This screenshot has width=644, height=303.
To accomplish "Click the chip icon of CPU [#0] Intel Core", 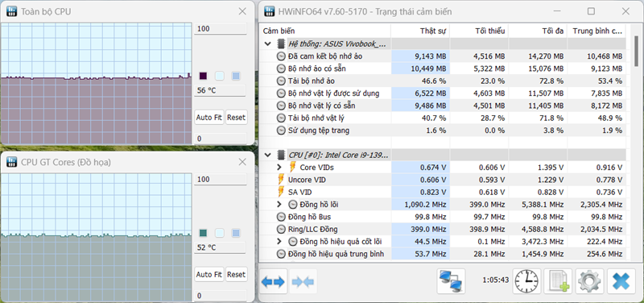I will coord(281,155).
